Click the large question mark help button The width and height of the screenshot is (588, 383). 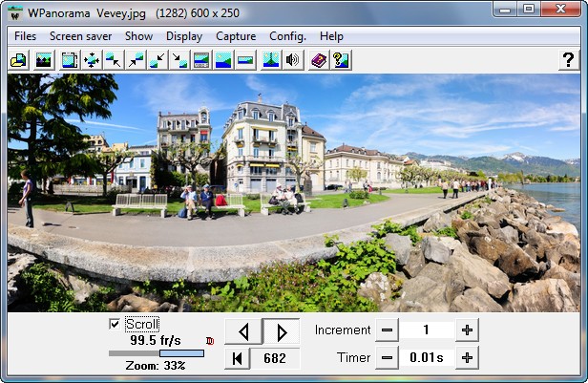pyautogui.click(x=569, y=60)
